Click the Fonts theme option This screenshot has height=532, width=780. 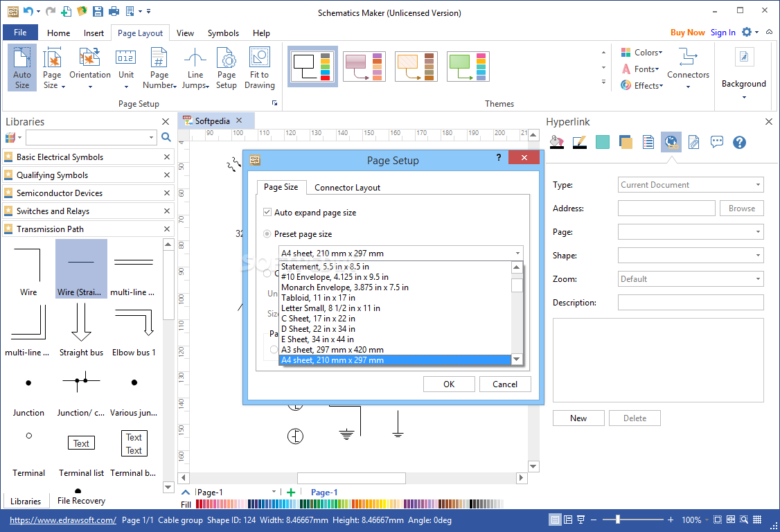tap(641, 69)
